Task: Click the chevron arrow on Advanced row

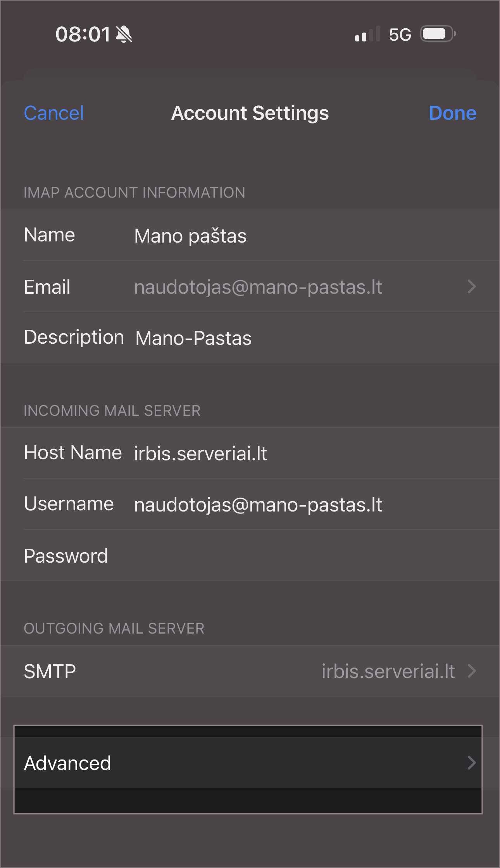Action: tap(471, 763)
